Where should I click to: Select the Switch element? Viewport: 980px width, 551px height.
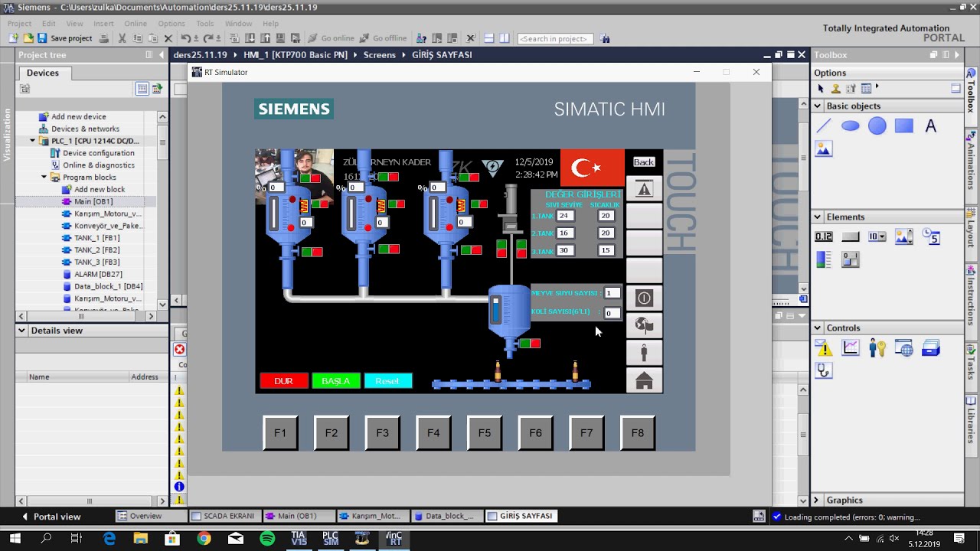(851, 260)
